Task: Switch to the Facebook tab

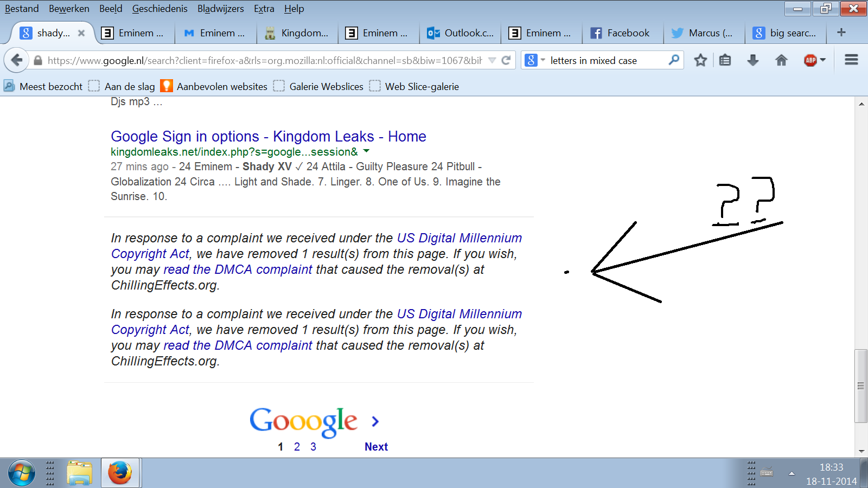Action: coord(623,33)
